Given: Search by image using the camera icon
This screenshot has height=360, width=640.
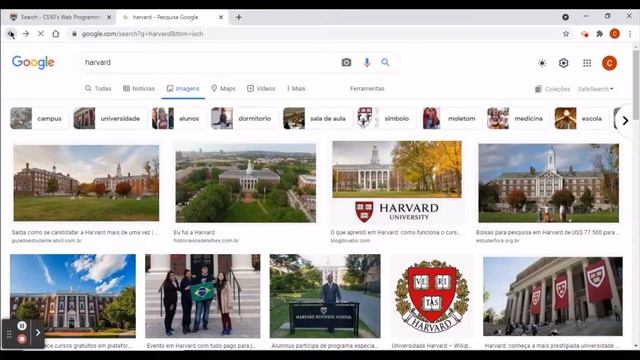Looking at the screenshot, I should (346, 62).
